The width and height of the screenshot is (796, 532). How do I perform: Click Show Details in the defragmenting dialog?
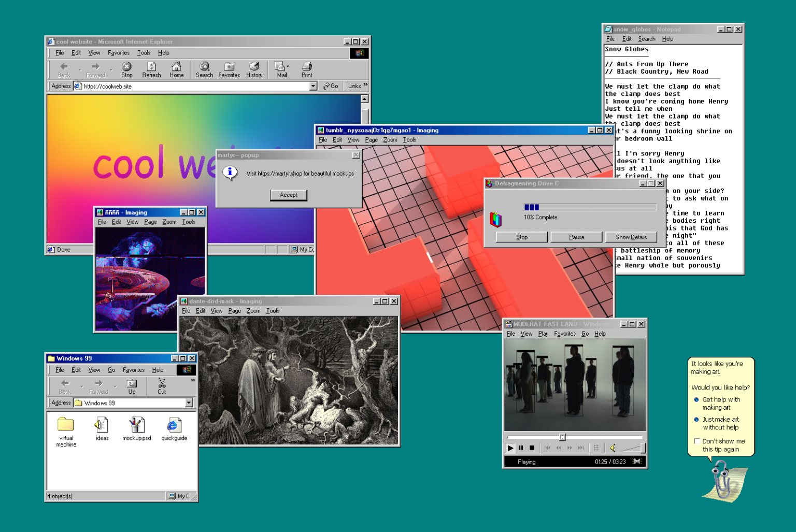(631, 237)
